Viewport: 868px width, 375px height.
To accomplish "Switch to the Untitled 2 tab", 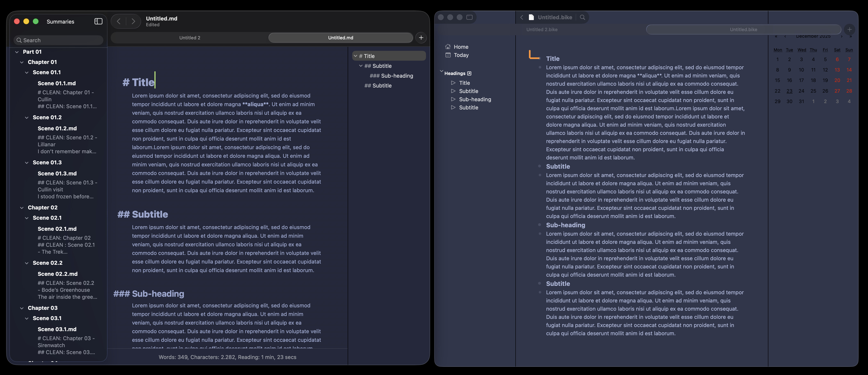I will point(190,38).
